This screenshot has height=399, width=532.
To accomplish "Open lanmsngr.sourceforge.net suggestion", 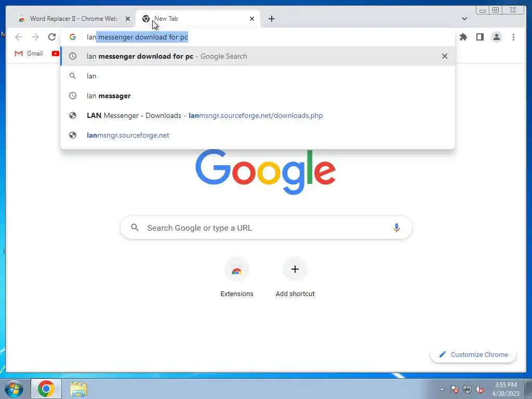I will click(x=258, y=135).
